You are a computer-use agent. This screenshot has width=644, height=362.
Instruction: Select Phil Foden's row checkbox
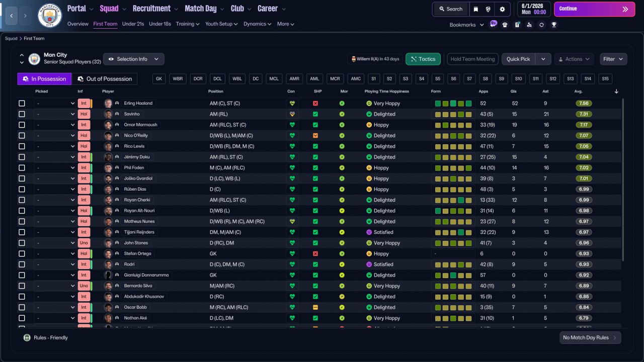(22, 168)
